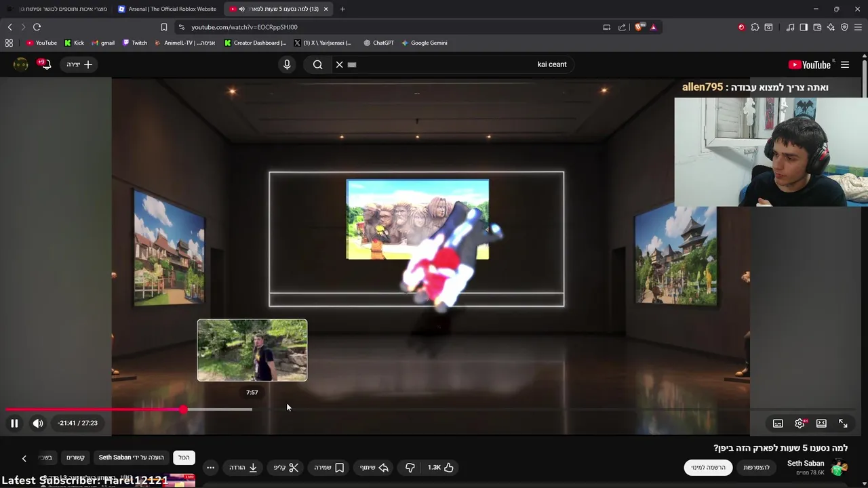
Task: Open the ChatGPT bookmark
Action: [x=378, y=43]
